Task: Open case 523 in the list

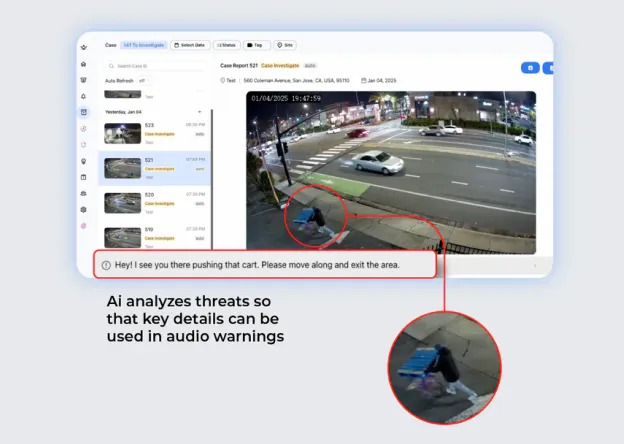Action: click(156, 131)
